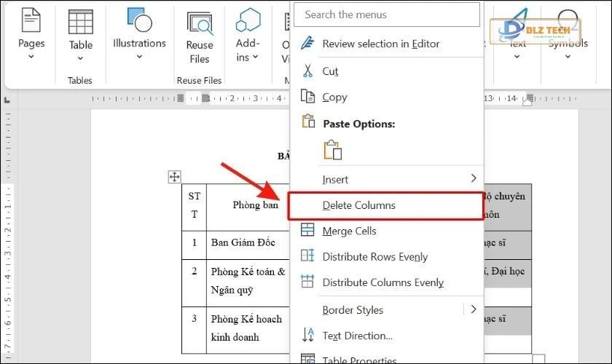This screenshot has height=364, width=612.
Task: Click Distribute Columns Evenly icon
Action: (x=308, y=282)
